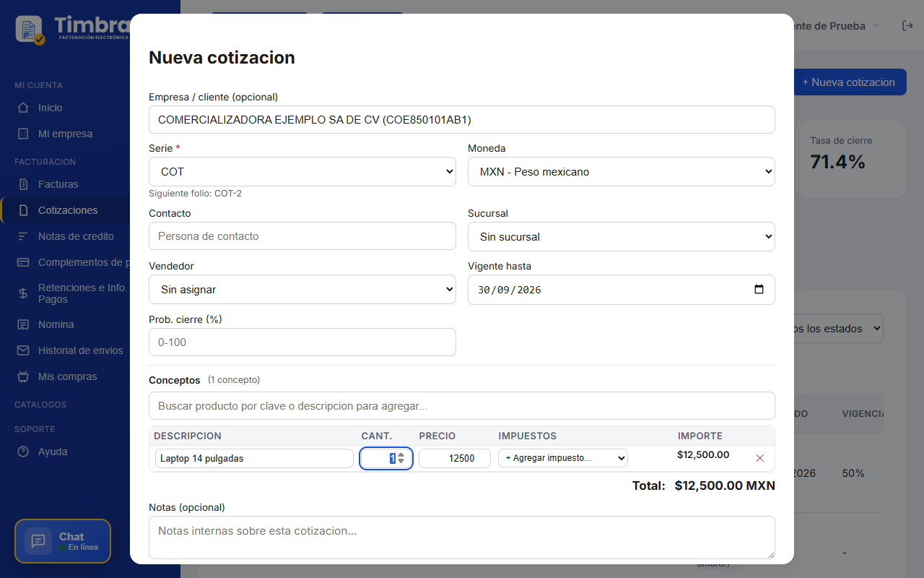Go to Facturas in sidebar menu

coord(58,184)
